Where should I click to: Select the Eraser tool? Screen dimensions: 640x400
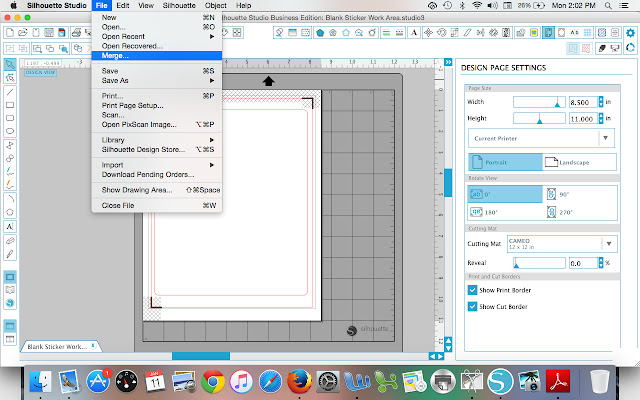click(x=10, y=241)
